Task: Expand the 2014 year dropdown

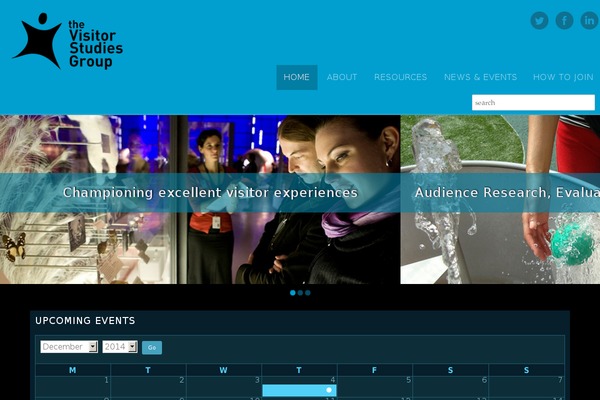Action: [120, 347]
